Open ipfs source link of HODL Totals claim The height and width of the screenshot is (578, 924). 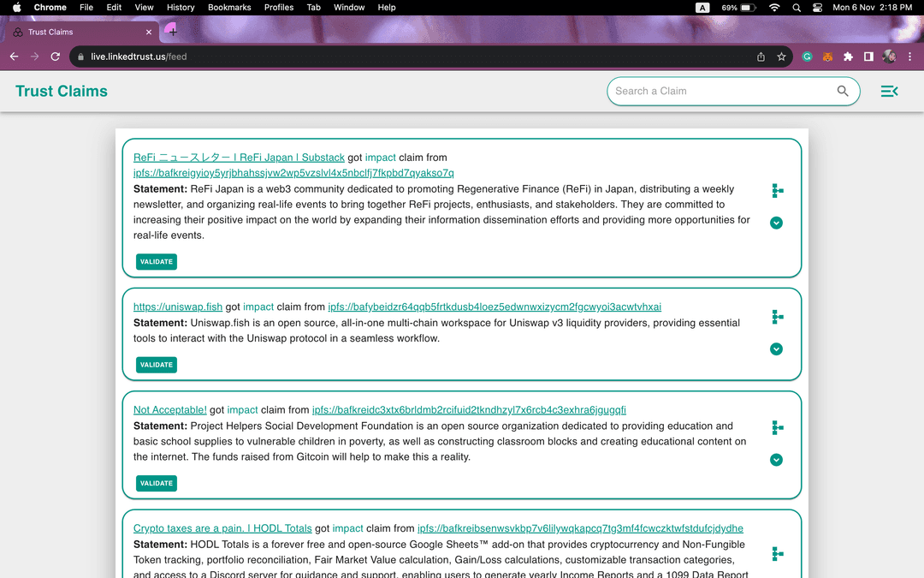pos(580,528)
